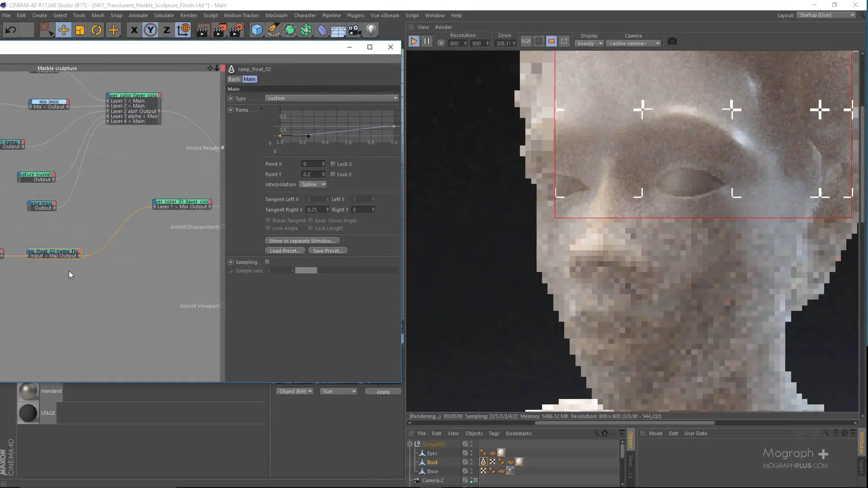Toggle RGB channel display in IPR
Viewport: 868px width, 488px height.
(526, 42)
